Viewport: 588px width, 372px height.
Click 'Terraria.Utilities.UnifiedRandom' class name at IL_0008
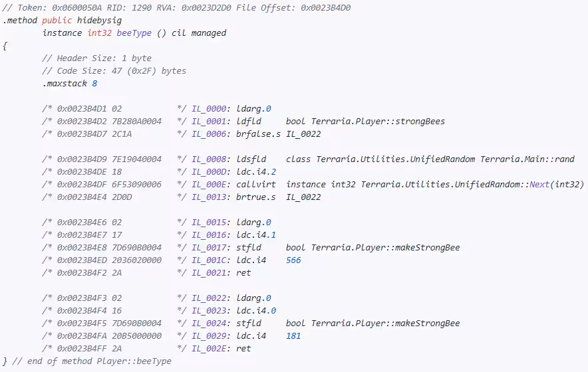(396, 159)
